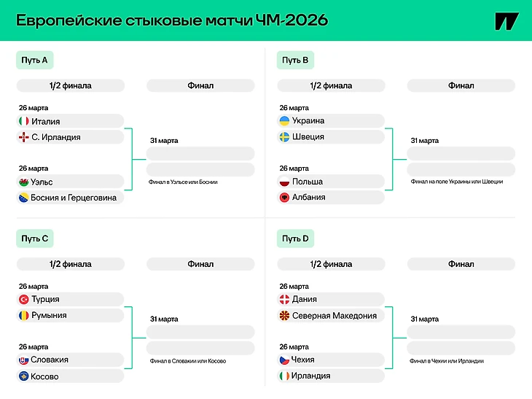
Task: Click the Italy flag icon
Action: pyautogui.click(x=23, y=121)
